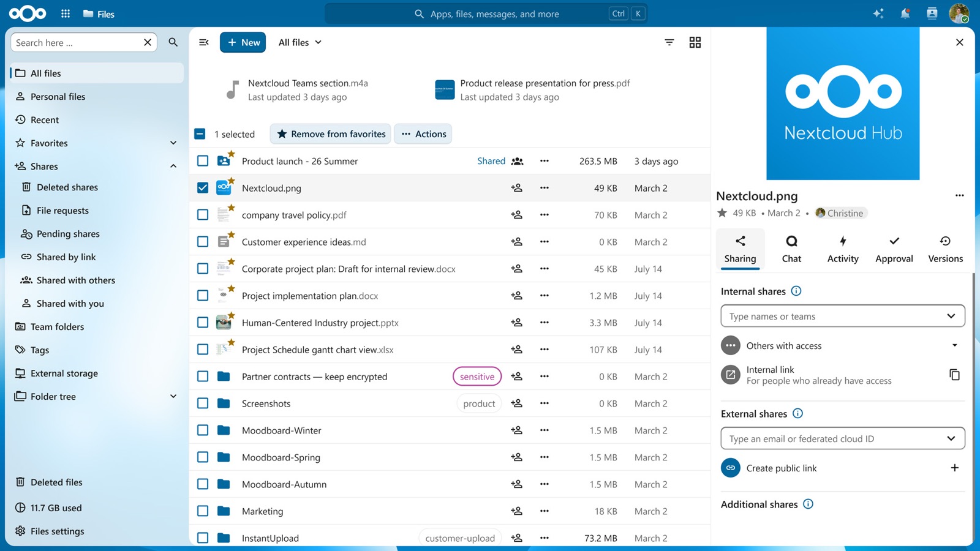980x551 pixels.
Task: Open the Nextcloud Hub preview thumbnail
Action: pos(843,103)
